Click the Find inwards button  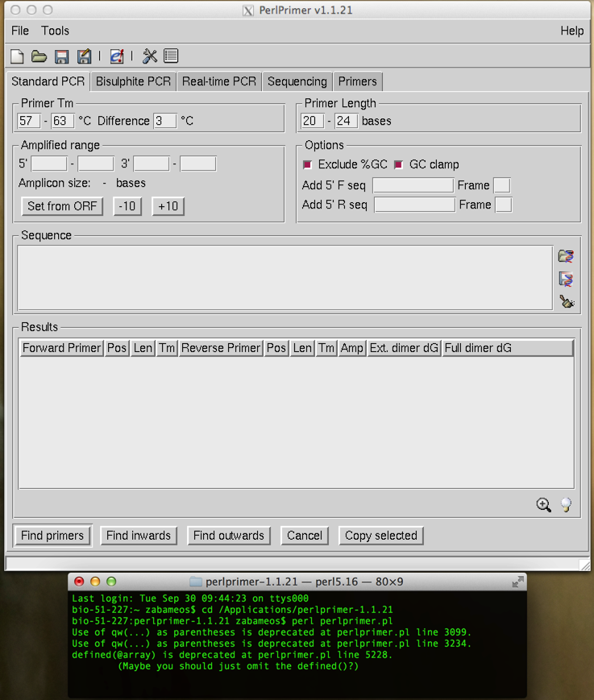pyautogui.click(x=139, y=535)
